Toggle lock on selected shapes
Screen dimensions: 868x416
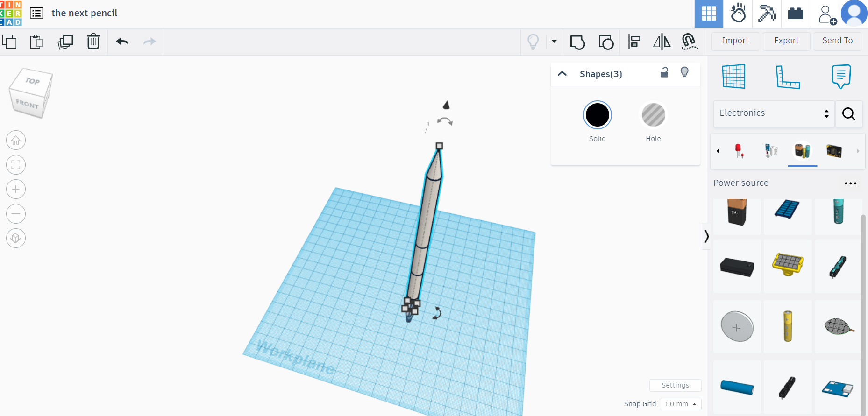(x=664, y=72)
